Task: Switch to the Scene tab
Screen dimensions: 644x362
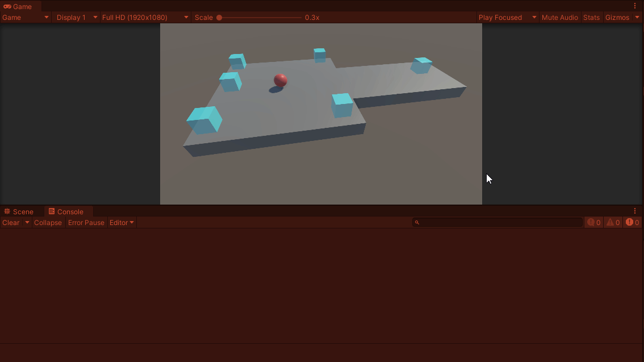Action: tap(23, 211)
